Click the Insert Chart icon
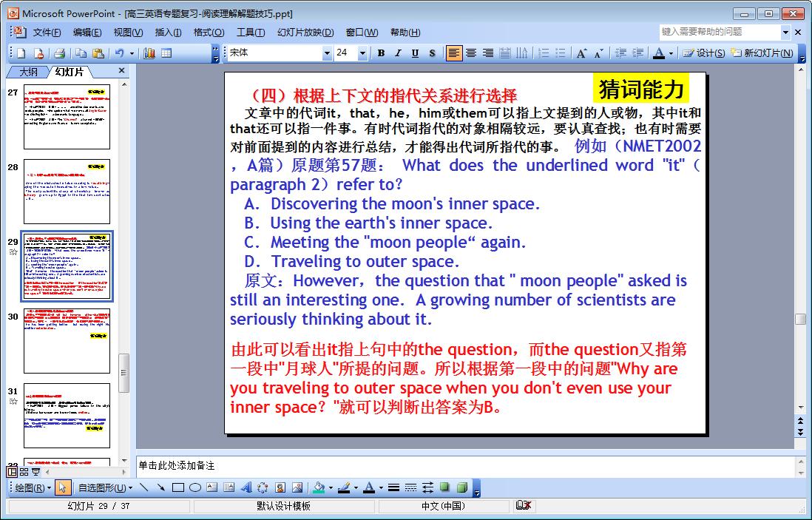The image size is (812, 520). pyautogui.click(x=149, y=53)
